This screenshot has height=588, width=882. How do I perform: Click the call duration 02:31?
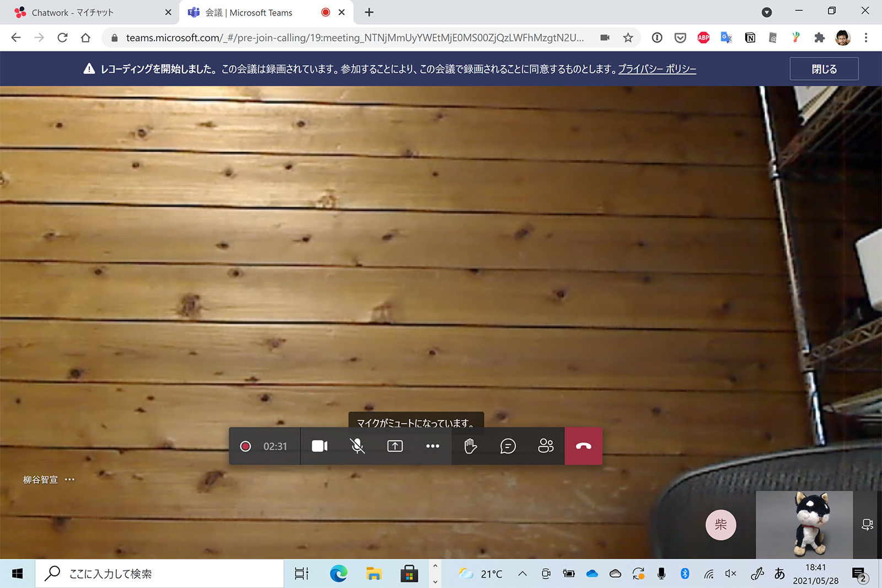275,446
